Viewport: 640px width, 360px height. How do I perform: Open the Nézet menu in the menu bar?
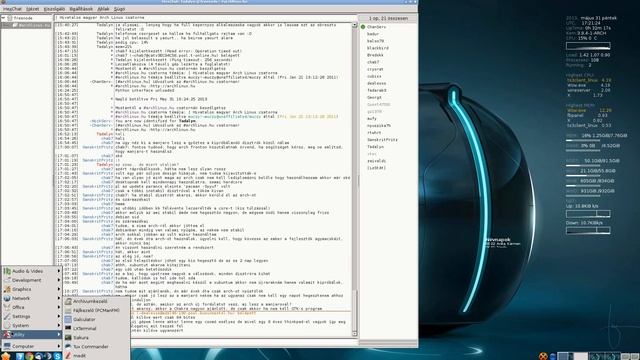point(33,9)
